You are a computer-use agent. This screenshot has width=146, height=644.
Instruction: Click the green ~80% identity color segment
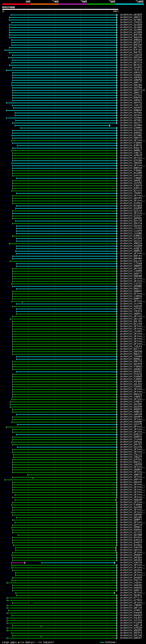[x=101, y=4]
